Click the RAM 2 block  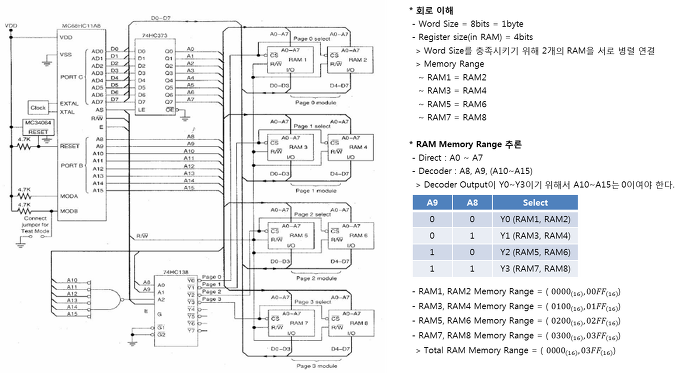351,59
